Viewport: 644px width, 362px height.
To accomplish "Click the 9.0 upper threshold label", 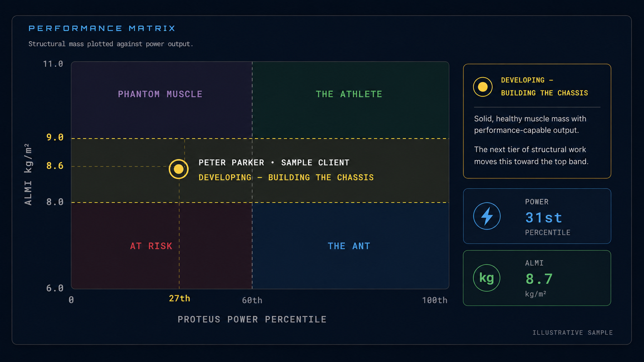I will point(55,137).
